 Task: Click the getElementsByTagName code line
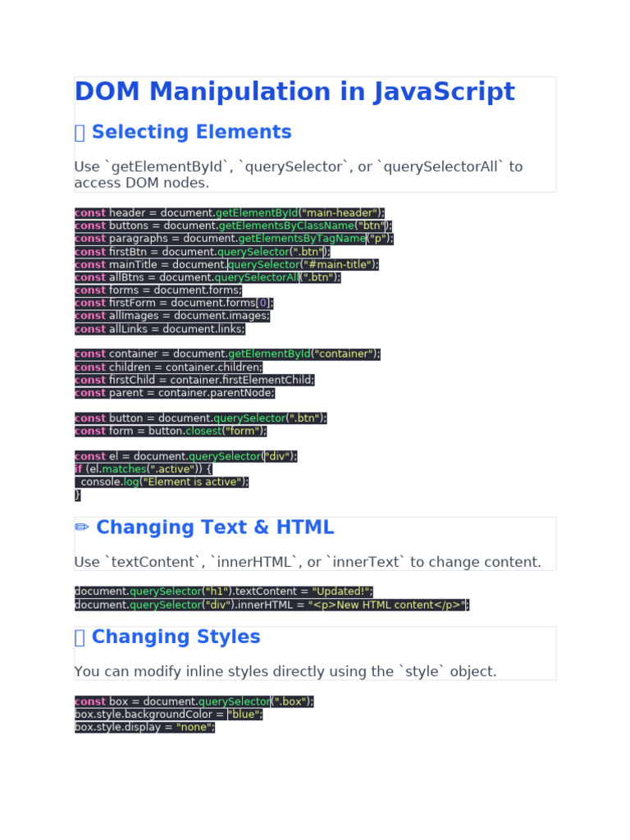coord(234,239)
